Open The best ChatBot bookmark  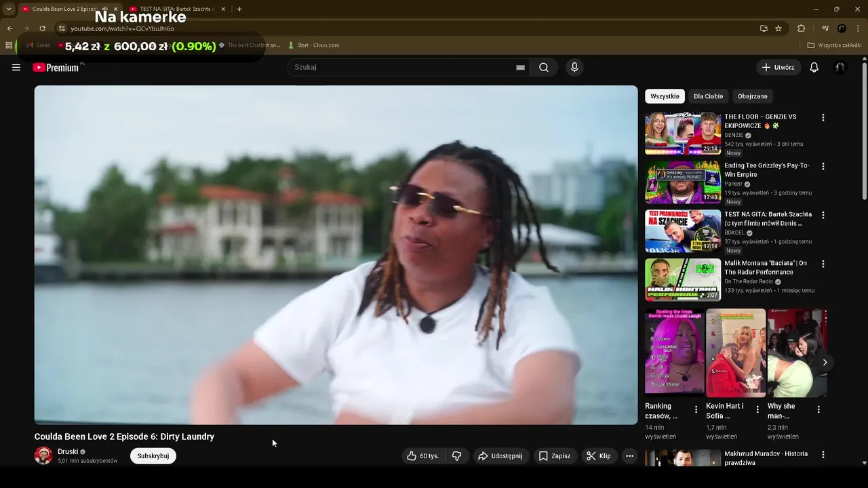pyautogui.click(x=249, y=45)
